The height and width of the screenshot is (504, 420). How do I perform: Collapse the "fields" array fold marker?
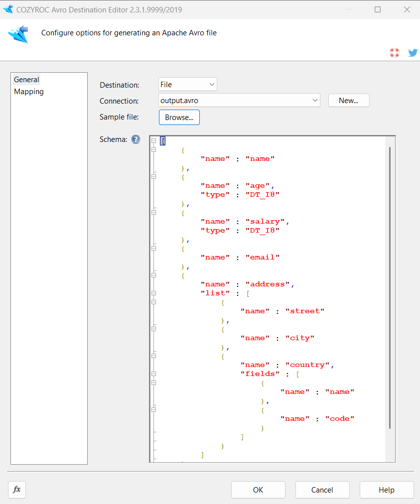[154, 374]
